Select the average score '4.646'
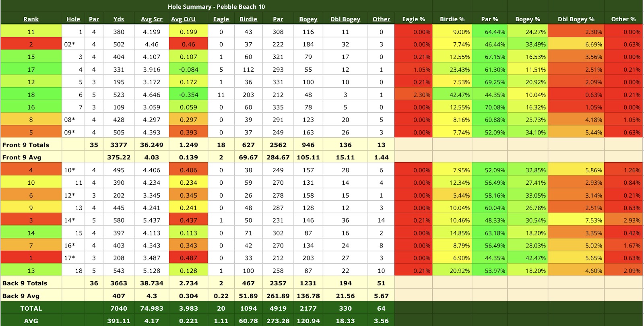 click(152, 95)
